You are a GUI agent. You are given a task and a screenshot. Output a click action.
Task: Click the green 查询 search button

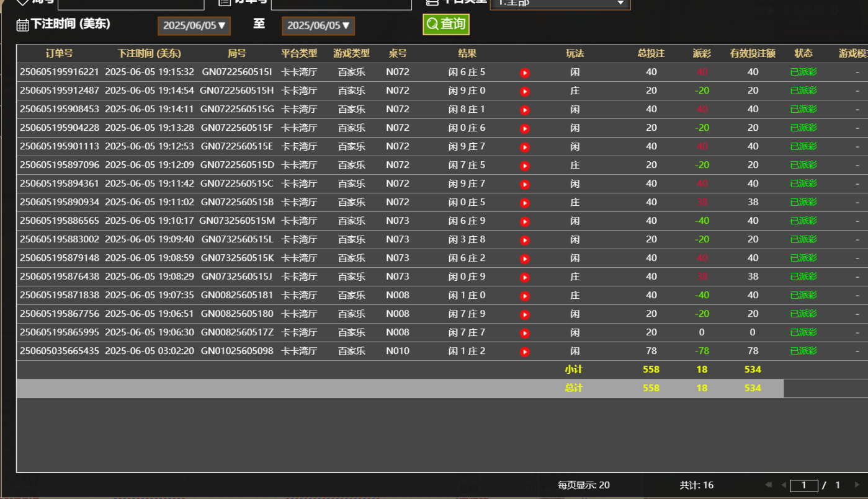point(446,24)
